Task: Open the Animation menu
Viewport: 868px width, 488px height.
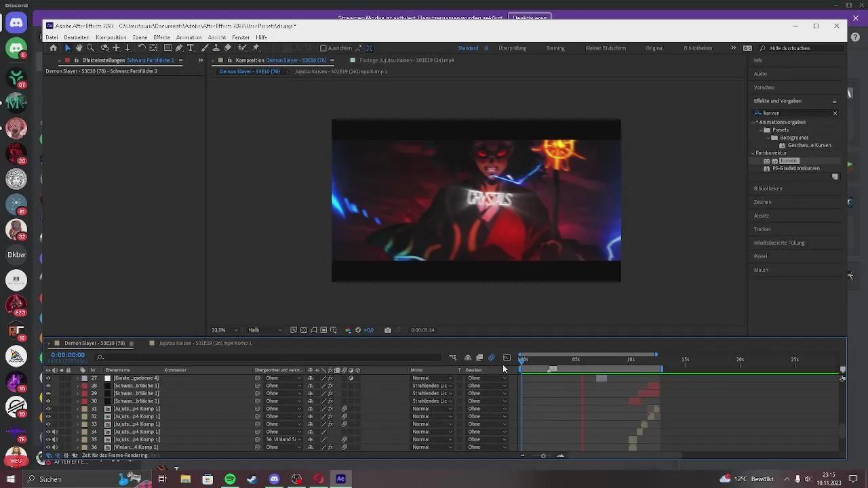Action: click(x=189, y=37)
